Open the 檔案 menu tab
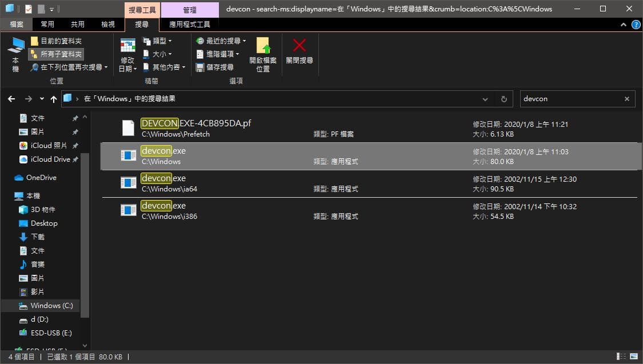The image size is (643, 364). point(17,24)
